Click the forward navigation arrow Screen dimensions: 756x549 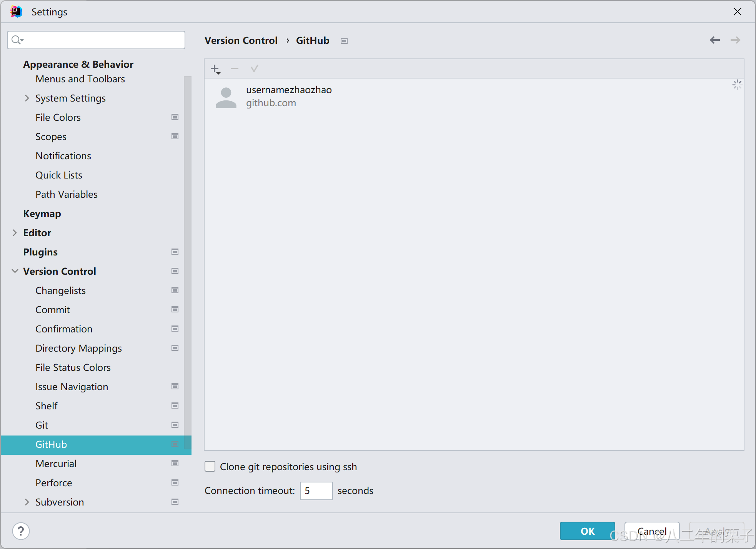[735, 40]
